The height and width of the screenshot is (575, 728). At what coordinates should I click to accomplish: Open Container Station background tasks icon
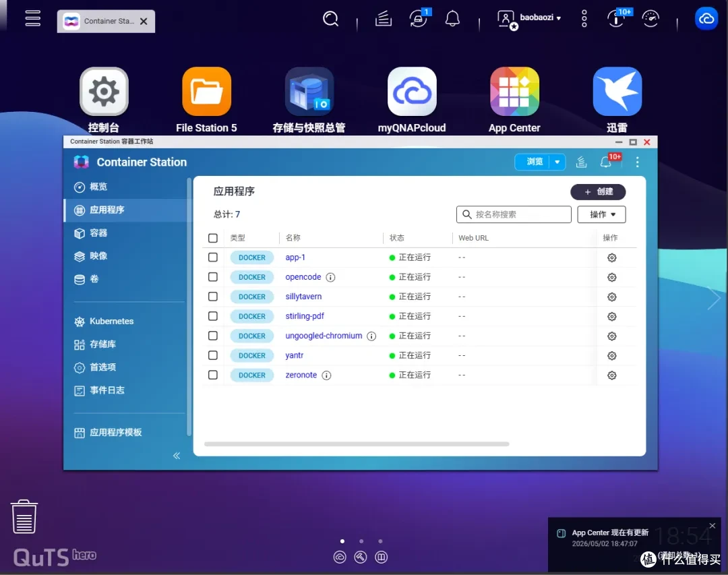point(581,162)
